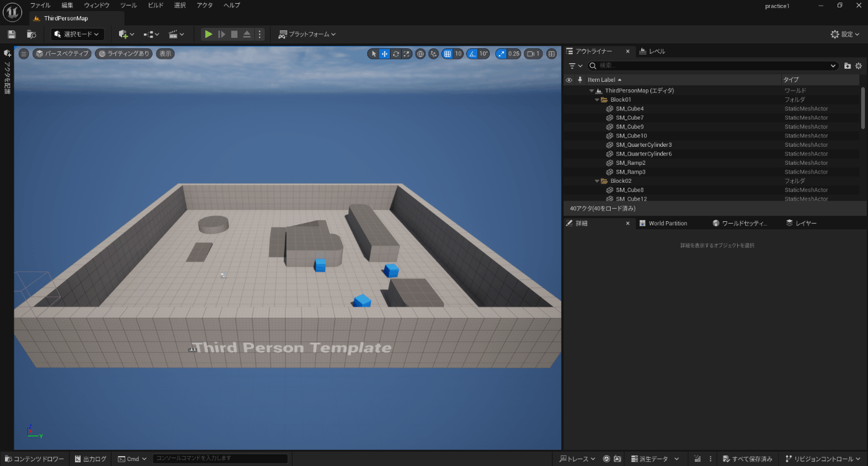Open the viewport options hamburger menu
Viewport: 868px width, 466px height.
[24, 54]
